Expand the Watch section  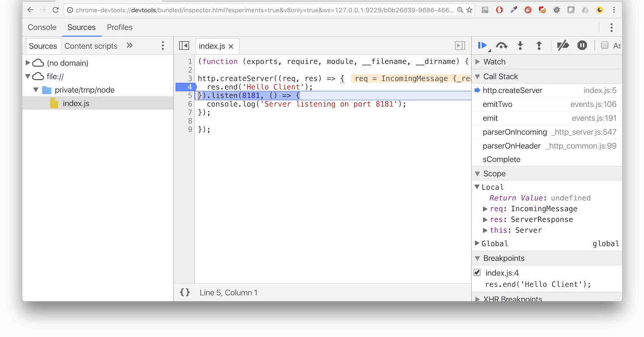point(477,62)
